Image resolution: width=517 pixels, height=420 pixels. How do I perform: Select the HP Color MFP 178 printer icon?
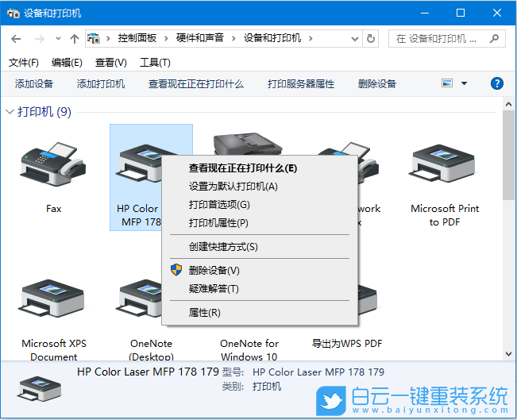pyautogui.click(x=138, y=164)
